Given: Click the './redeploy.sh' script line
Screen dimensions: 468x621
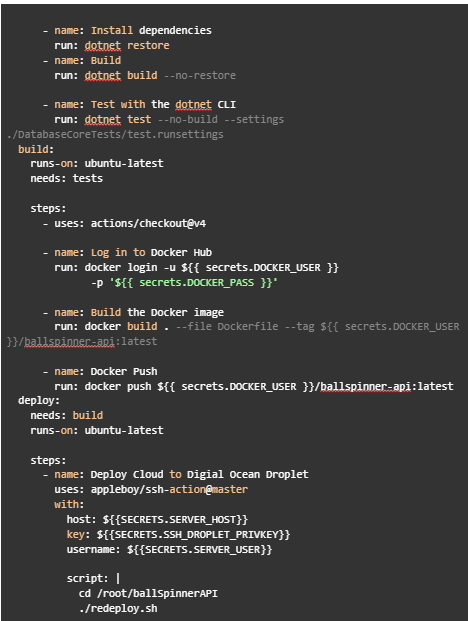Looking at the screenshot, I should click(x=118, y=608).
